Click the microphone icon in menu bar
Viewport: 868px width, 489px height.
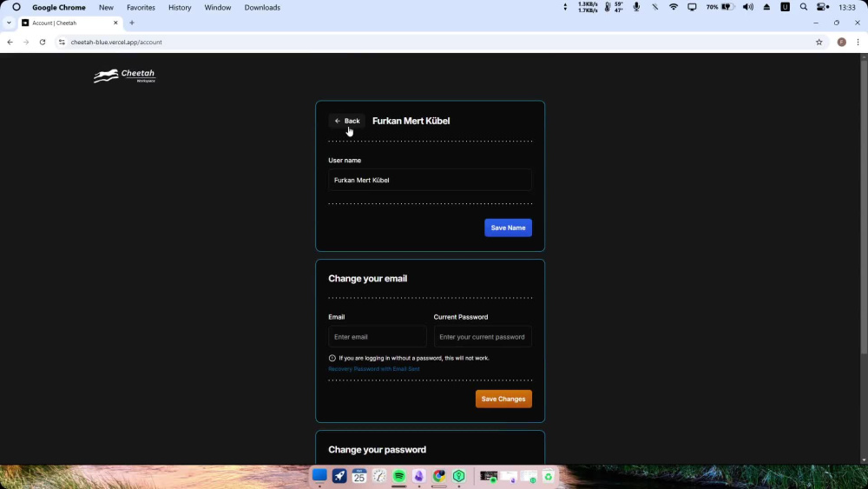pos(636,7)
